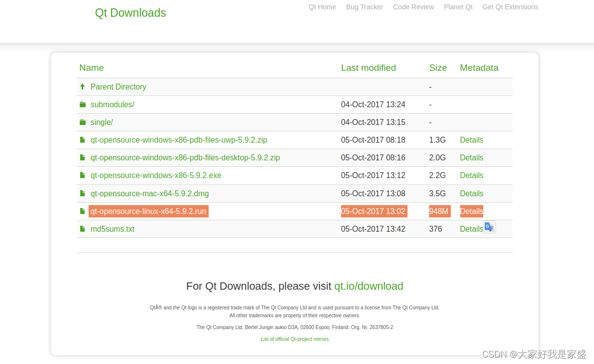Click the date 05-Oct-2017 13:12
The width and height of the screenshot is (594, 364).
click(373, 175)
